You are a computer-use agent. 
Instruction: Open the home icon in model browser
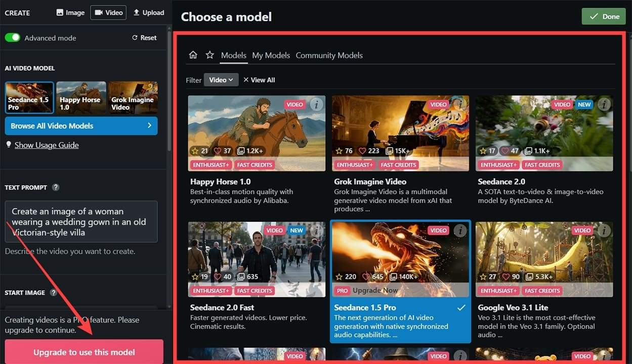pos(193,55)
